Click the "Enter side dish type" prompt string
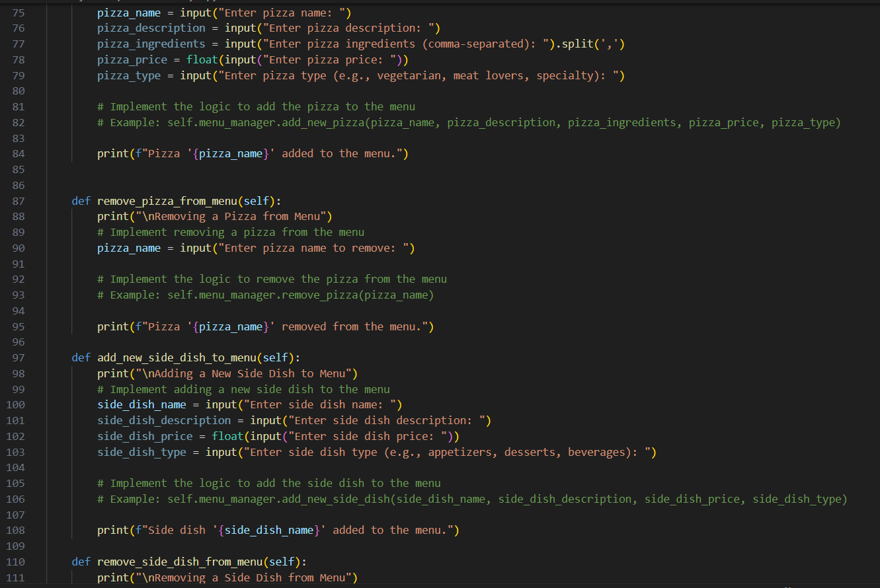 447,452
